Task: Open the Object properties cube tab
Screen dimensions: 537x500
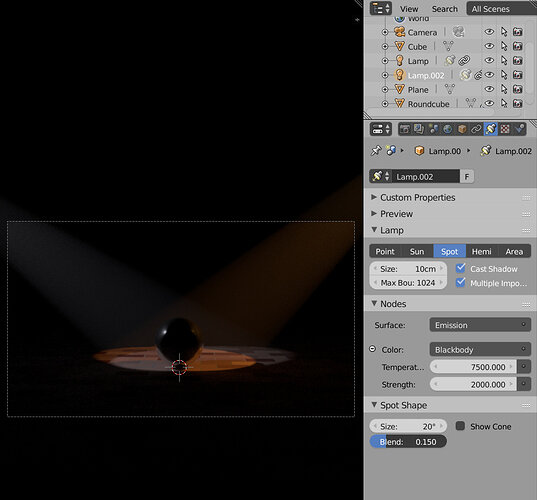Action: tap(462, 129)
